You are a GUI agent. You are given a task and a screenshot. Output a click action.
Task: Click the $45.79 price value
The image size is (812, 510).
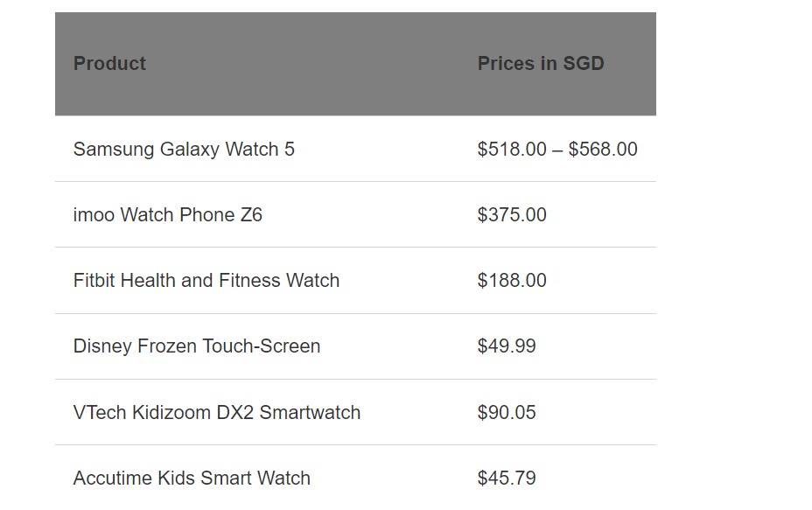pyautogui.click(x=507, y=479)
